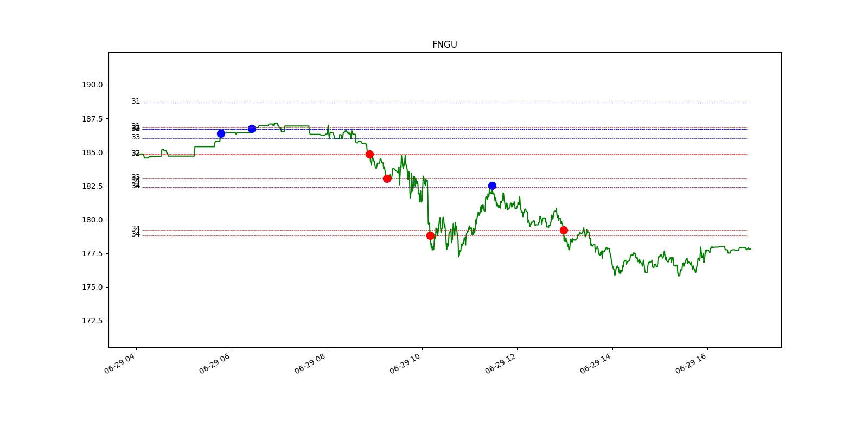Select the first blue marker near 06:00
This screenshot has width=868, height=434.
(x=221, y=133)
